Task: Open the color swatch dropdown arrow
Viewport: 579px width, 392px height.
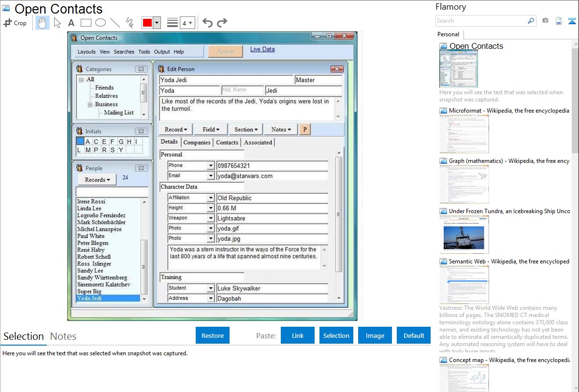Action: [x=157, y=23]
